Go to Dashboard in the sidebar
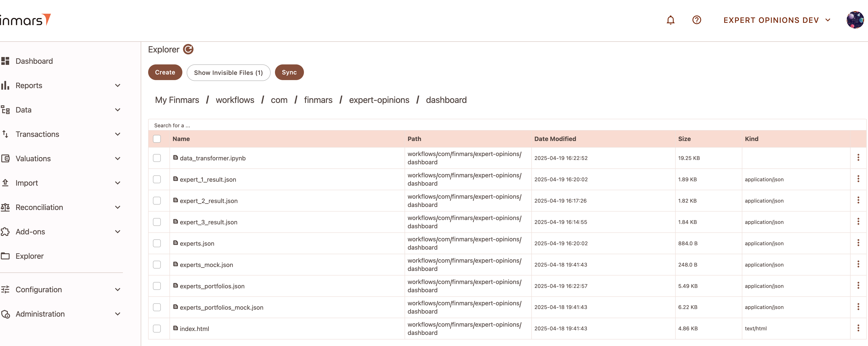Image resolution: width=868 pixels, height=346 pixels. 34,61
